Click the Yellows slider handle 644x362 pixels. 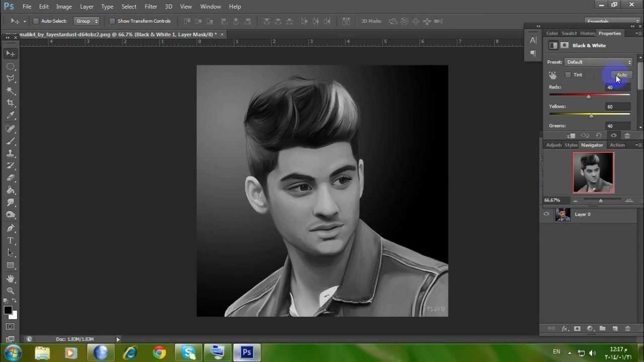591,116
